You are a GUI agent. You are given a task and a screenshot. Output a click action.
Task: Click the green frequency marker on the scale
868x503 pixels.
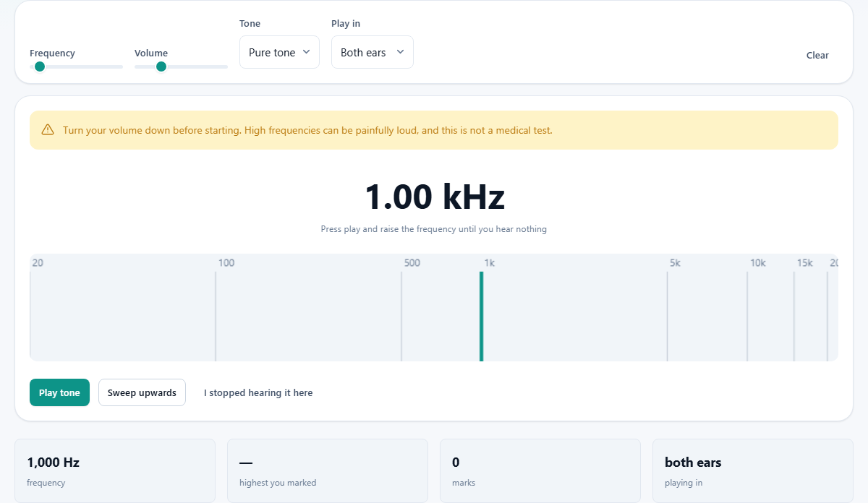[x=481, y=316]
